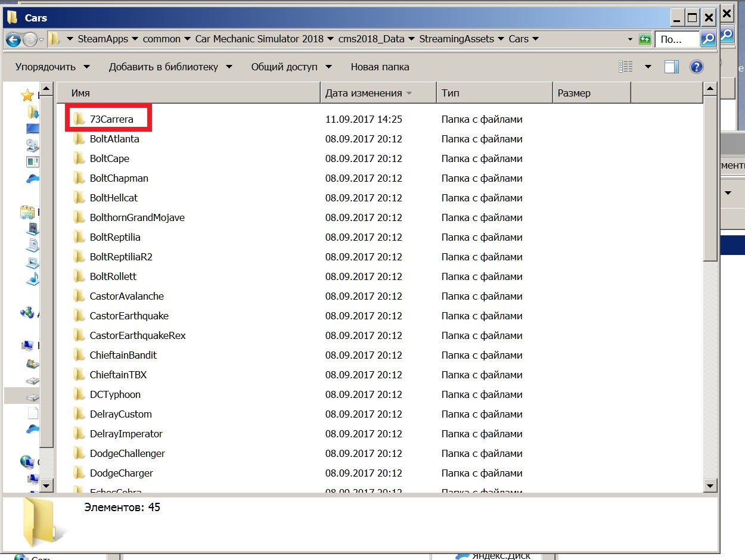Image resolution: width=745 pixels, height=560 pixels.
Task: Navigate to StreamingAssets in the breadcrumb
Action: pos(457,39)
